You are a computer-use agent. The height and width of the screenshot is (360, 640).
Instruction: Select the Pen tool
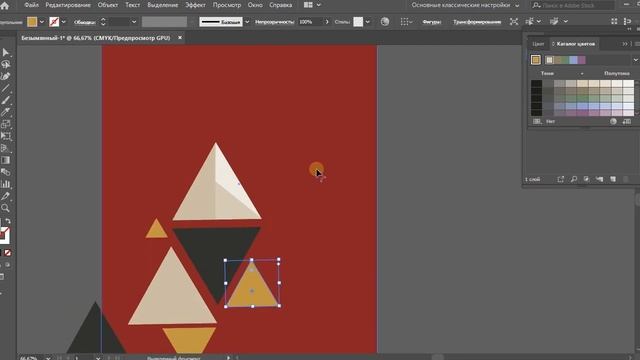[6, 76]
